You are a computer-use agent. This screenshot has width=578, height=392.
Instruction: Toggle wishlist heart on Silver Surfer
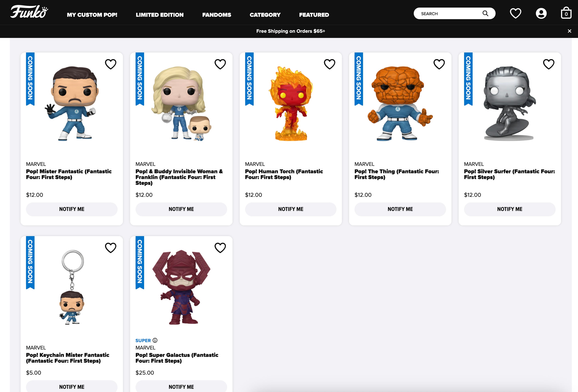(548, 64)
